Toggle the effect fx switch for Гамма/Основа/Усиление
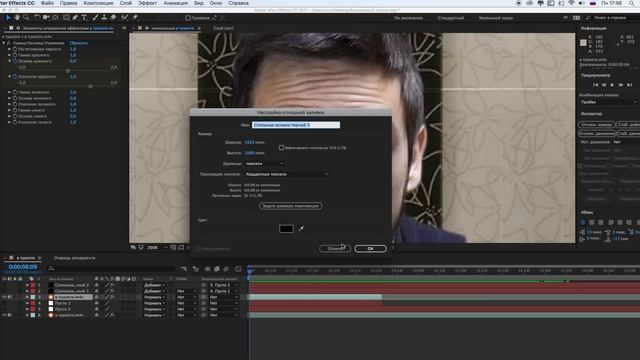 coord(9,43)
